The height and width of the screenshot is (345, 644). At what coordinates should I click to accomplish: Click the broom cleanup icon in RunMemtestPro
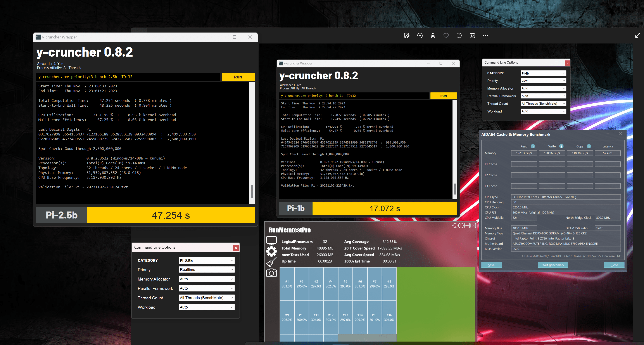point(271,262)
